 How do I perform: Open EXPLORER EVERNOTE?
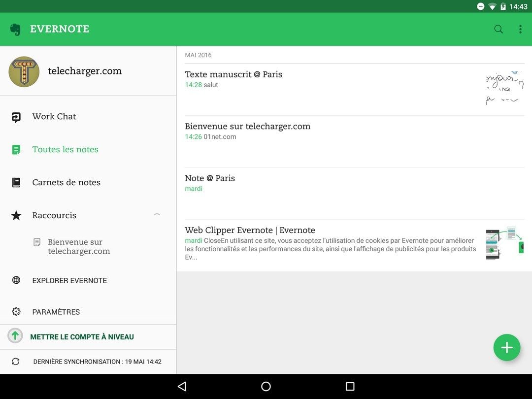pyautogui.click(x=69, y=281)
